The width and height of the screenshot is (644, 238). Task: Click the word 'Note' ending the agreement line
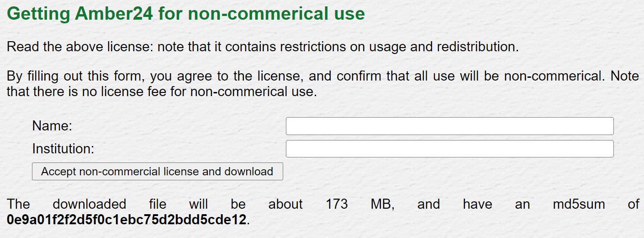coord(625,76)
